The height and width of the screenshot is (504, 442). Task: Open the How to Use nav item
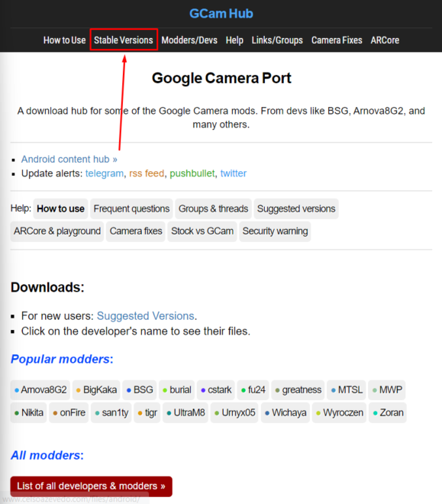pos(65,40)
